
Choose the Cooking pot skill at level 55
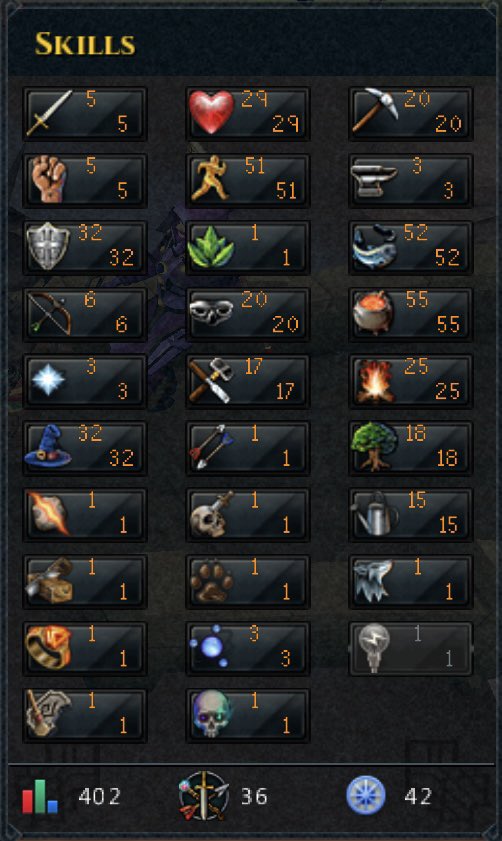411,314
